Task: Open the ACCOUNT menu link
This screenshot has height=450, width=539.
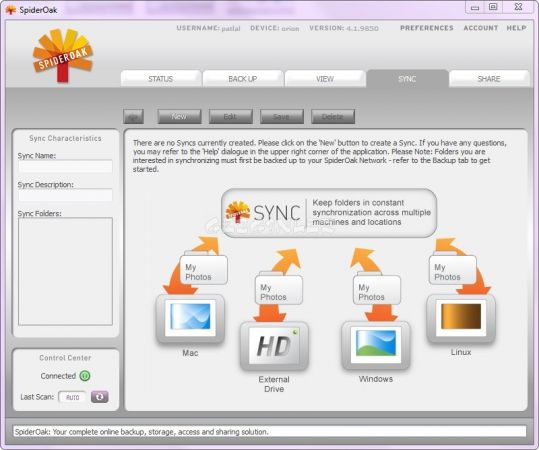Action: (481, 28)
